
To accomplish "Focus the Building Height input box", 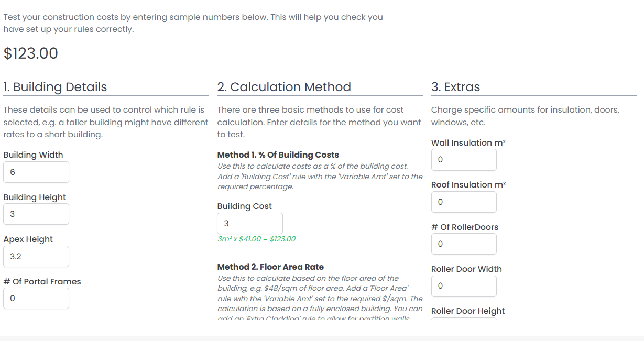I will point(36,214).
